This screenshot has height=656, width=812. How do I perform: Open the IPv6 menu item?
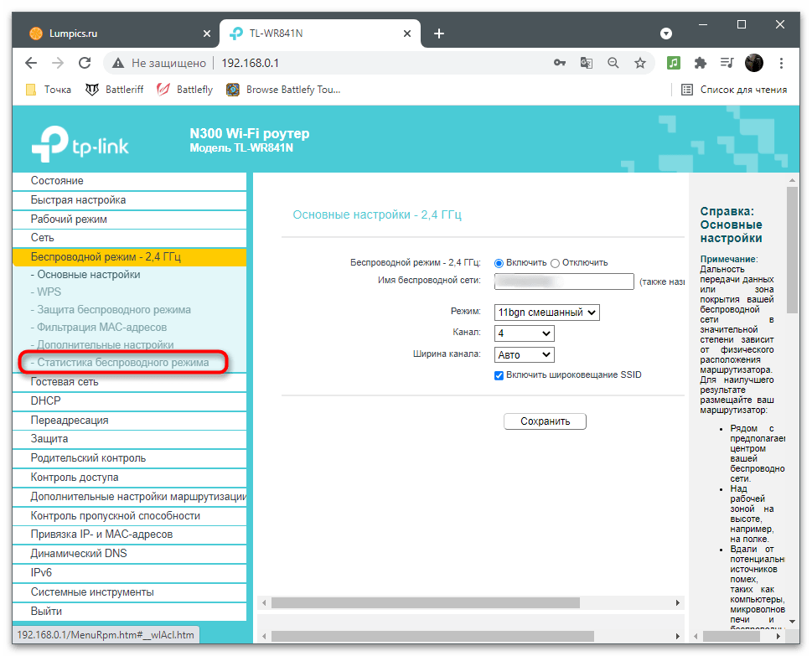(x=129, y=573)
